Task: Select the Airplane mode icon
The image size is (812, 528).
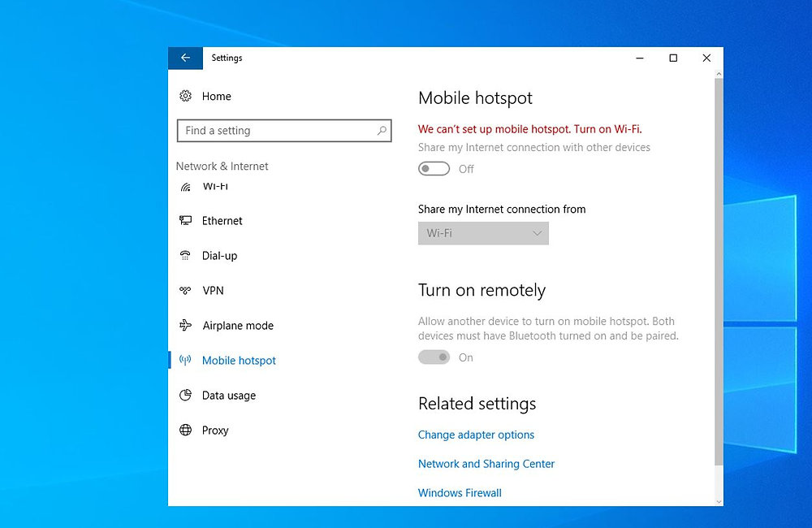Action: click(186, 325)
